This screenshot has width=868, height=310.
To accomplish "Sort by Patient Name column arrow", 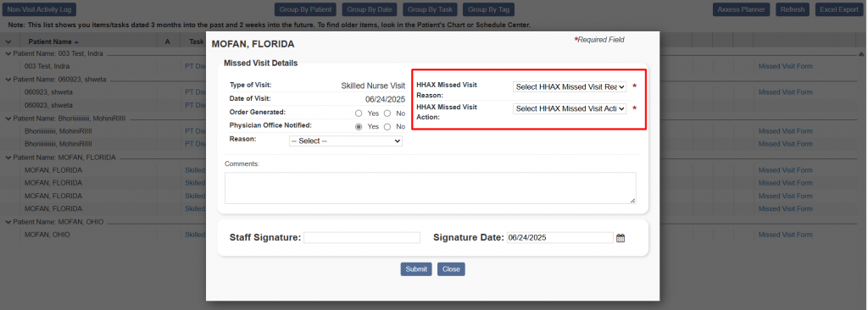I will (x=75, y=42).
